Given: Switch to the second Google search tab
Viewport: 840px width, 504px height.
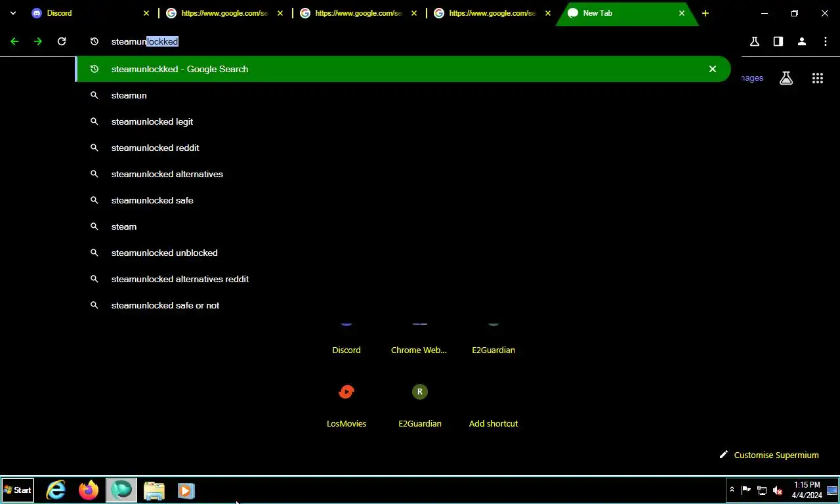Looking at the screenshot, I should (x=359, y=13).
